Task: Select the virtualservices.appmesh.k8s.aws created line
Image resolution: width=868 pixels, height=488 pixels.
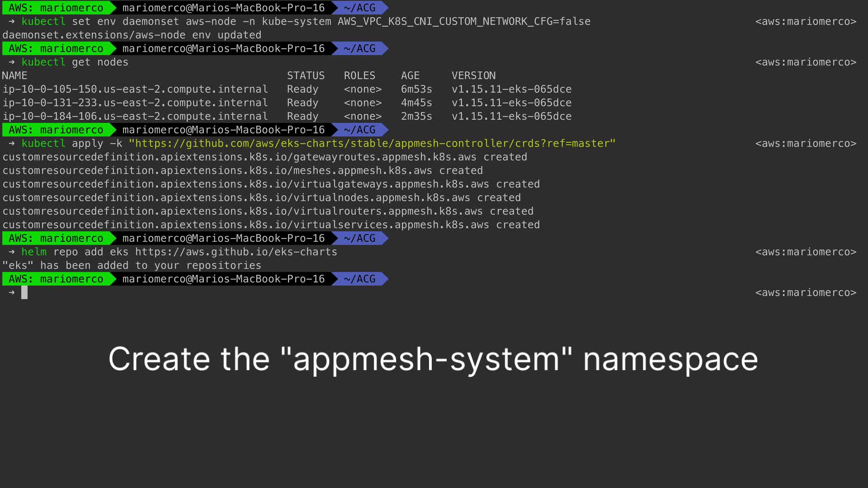Action: click(271, 225)
